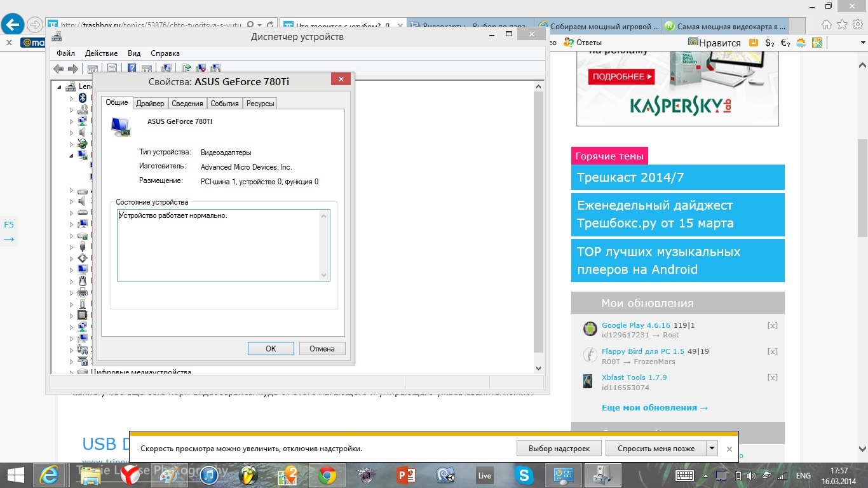
Task: Select the Общие tab
Action: 117,102
